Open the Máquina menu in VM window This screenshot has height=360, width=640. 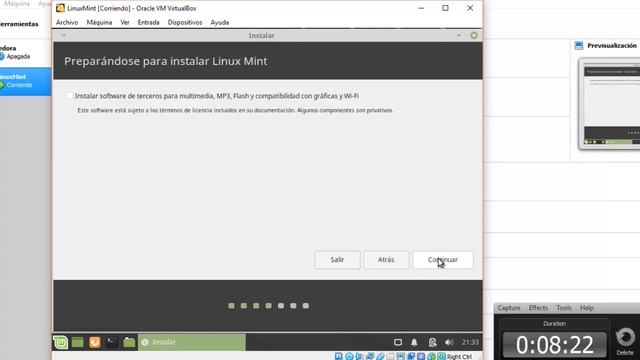pos(99,22)
